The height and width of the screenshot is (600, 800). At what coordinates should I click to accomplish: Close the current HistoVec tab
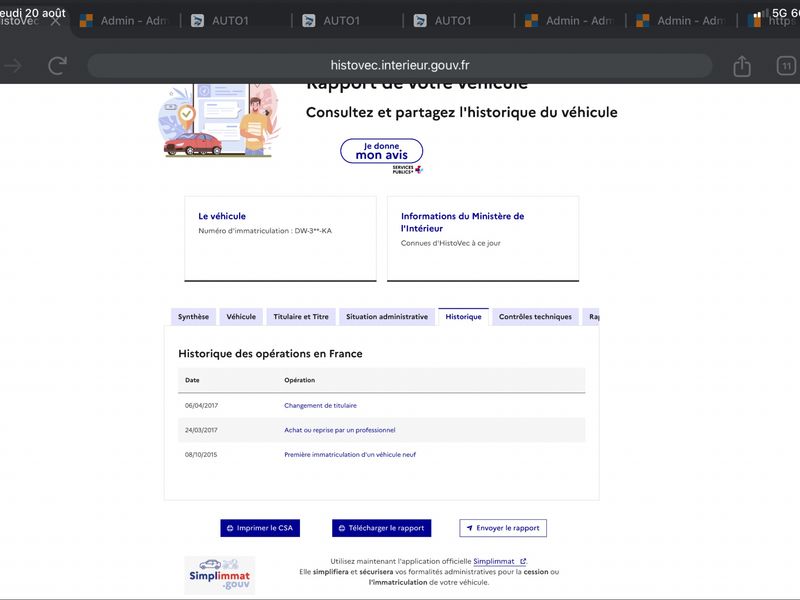[x=56, y=21]
